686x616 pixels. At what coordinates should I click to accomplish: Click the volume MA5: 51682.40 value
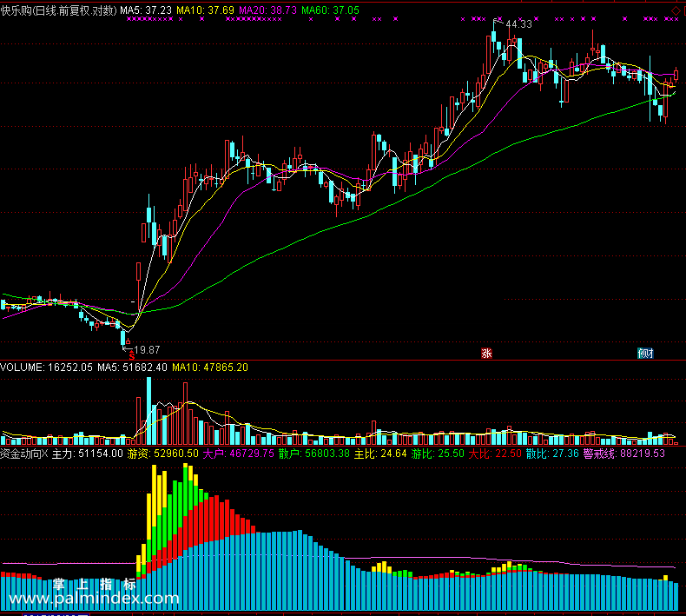[x=132, y=368]
